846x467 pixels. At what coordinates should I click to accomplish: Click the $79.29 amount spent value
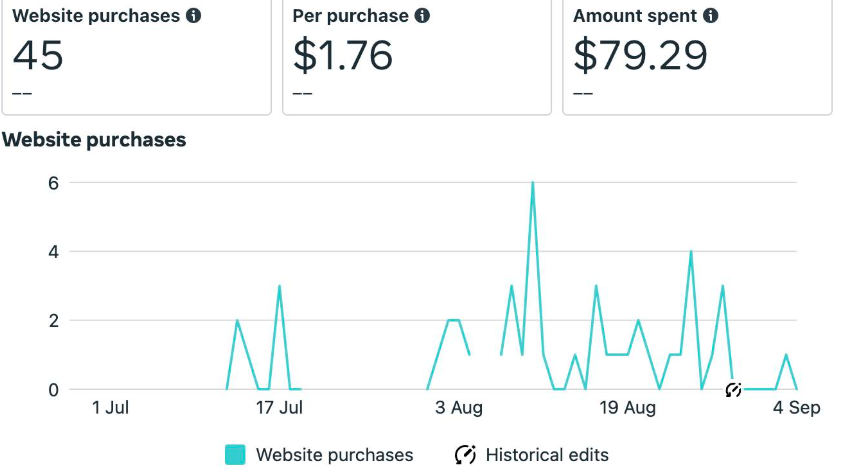coord(640,56)
